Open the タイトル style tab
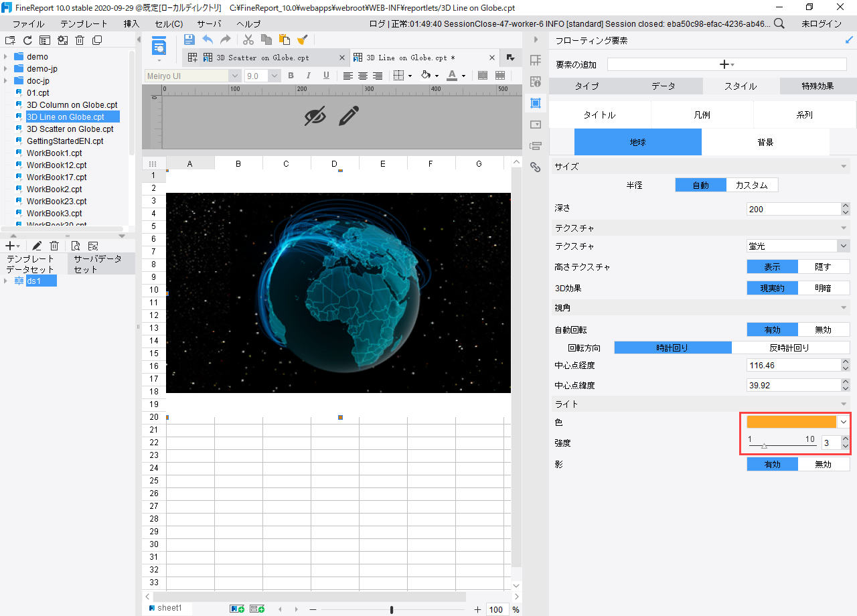This screenshot has height=616, width=857. point(600,114)
